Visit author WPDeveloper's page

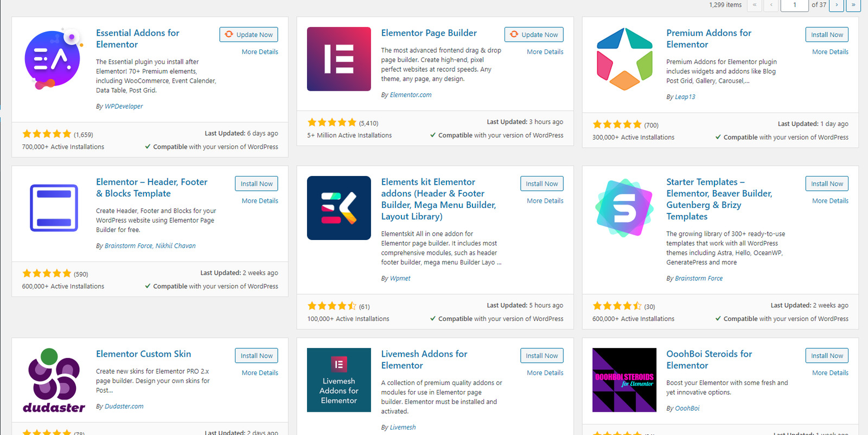[124, 106]
